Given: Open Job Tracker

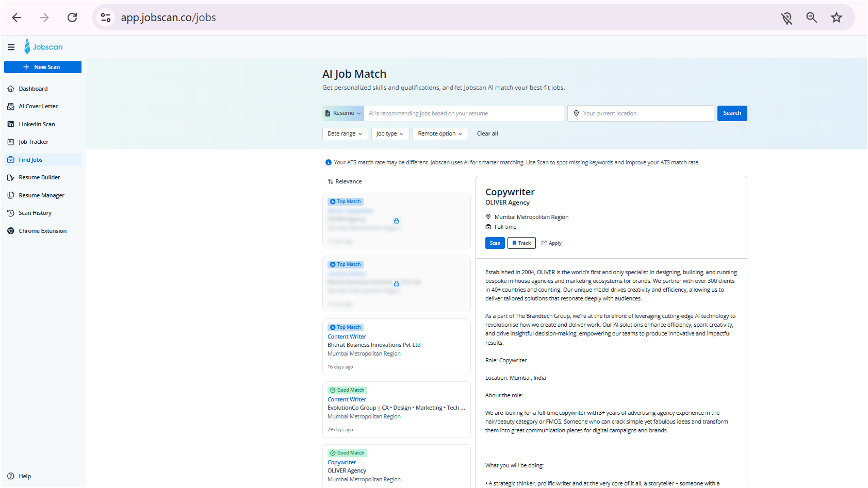Looking at the screenshot, I should click(43, 142).
